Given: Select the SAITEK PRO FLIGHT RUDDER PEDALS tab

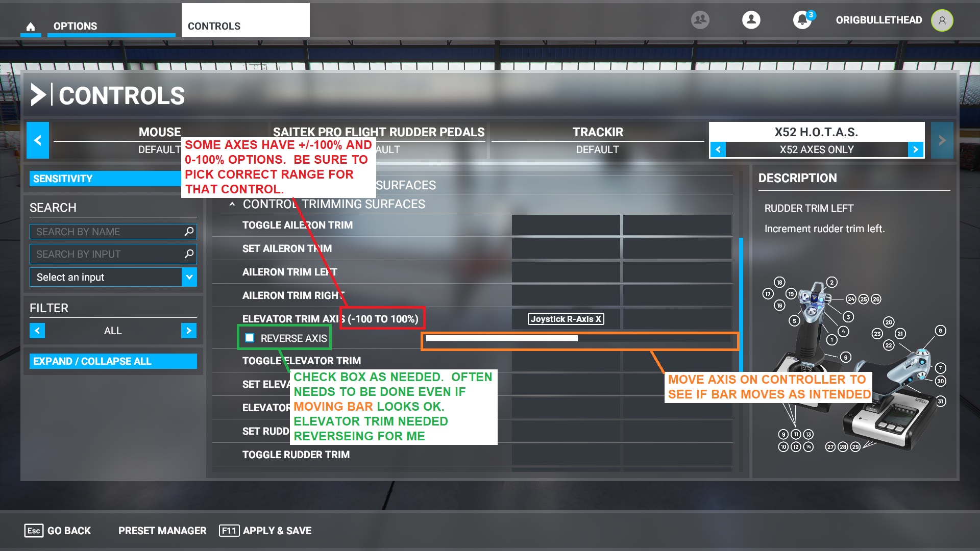Looking at the screenshot, I should tap(378, 132).
